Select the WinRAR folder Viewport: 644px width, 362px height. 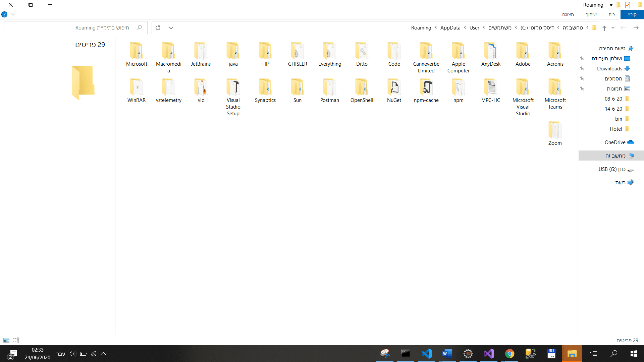137,91
